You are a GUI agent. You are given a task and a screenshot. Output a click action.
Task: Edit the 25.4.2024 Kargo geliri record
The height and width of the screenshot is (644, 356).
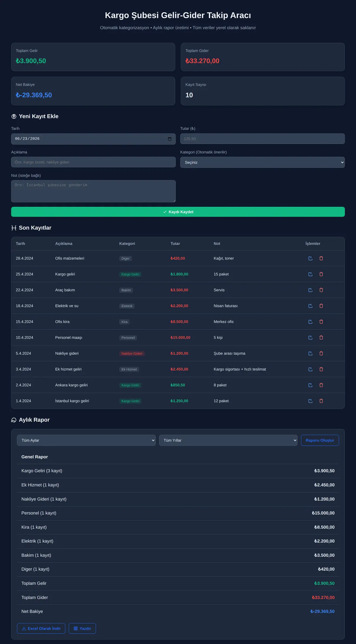coord(310,274)
